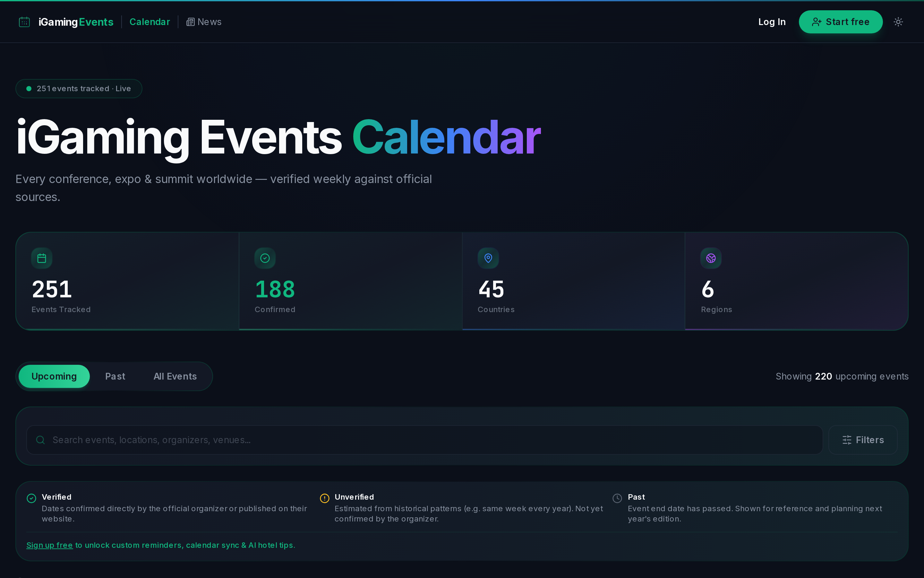924x578 pixels.
Task: Click the newspaper icon beside News
Action: pyautogui.click(x=190, y=22)
